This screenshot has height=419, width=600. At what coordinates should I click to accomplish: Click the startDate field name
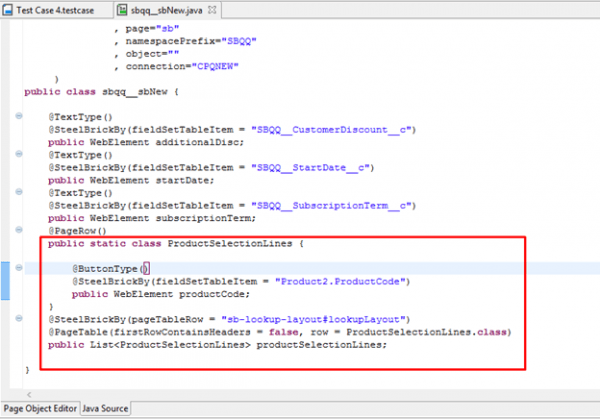pyautogui.click(x=183, y=180)
